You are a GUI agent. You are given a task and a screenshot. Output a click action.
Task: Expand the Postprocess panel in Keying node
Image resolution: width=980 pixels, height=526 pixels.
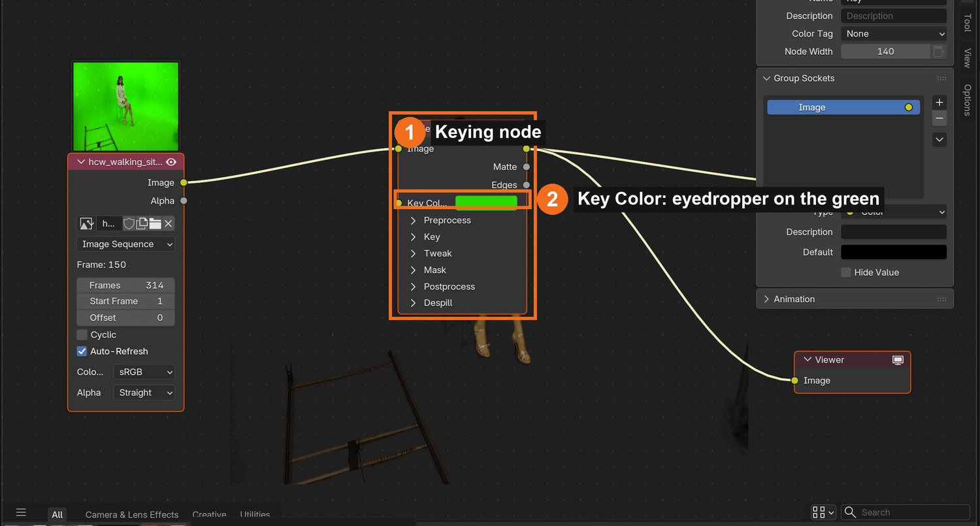pos(414,287)
